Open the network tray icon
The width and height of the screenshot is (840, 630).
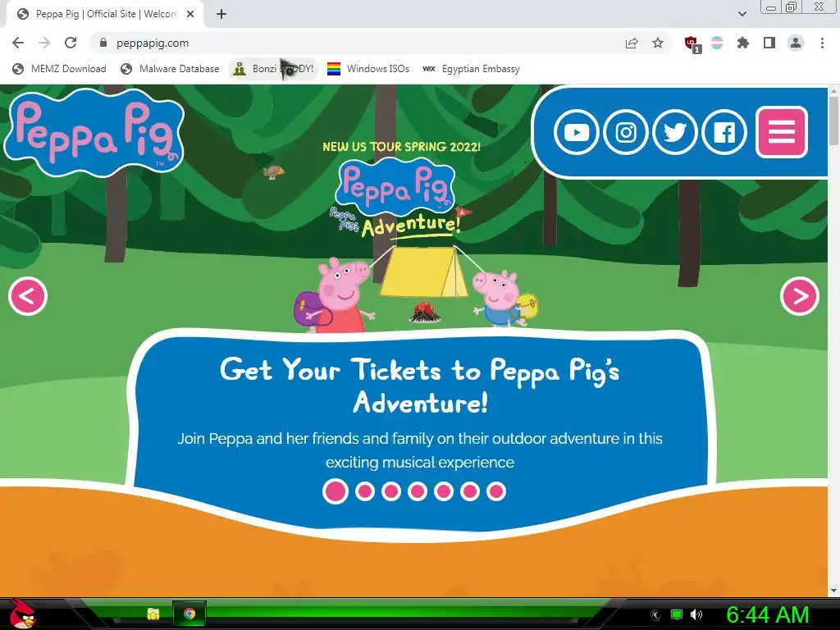[677, 615]
